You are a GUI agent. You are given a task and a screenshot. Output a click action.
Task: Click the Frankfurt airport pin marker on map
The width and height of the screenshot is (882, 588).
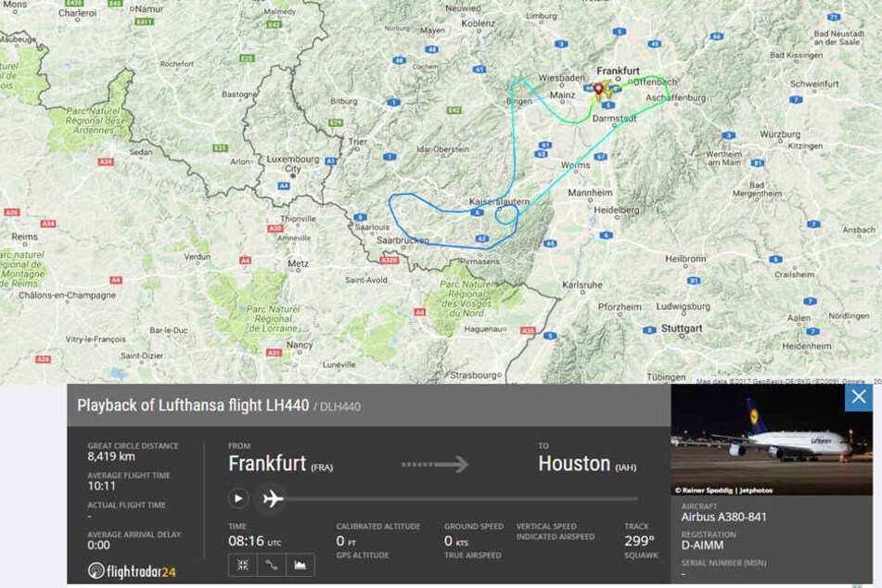[598, 88]
